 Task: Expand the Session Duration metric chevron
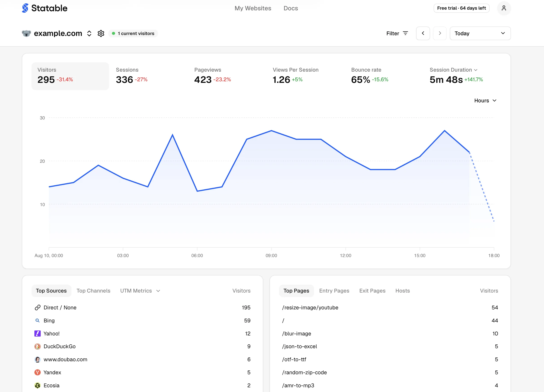coord(476,70)
